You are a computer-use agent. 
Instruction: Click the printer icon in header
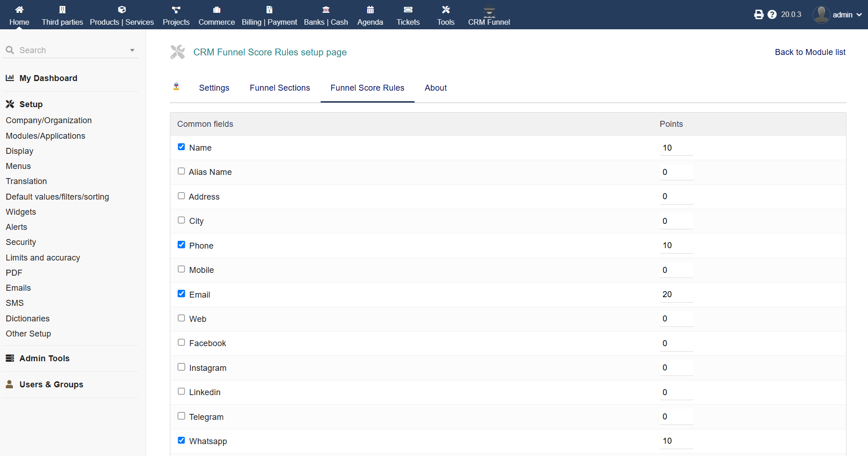(759, 15)
